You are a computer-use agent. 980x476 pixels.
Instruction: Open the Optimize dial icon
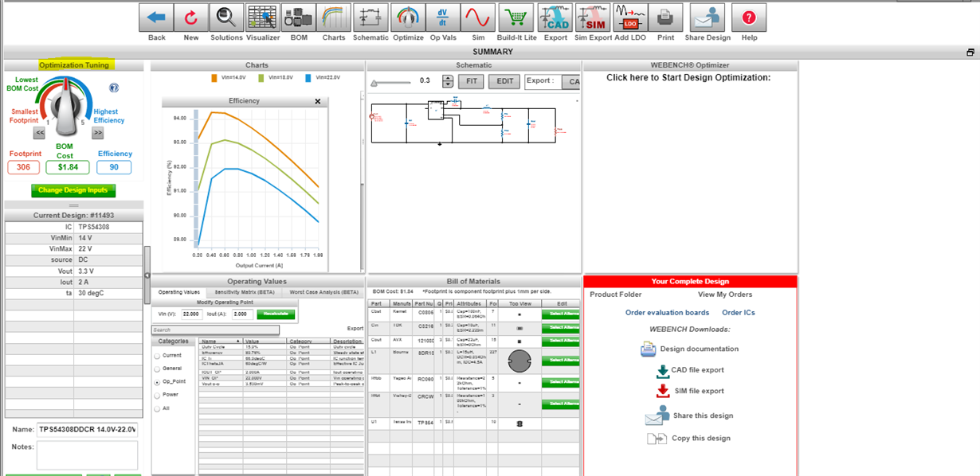point(408,18)
